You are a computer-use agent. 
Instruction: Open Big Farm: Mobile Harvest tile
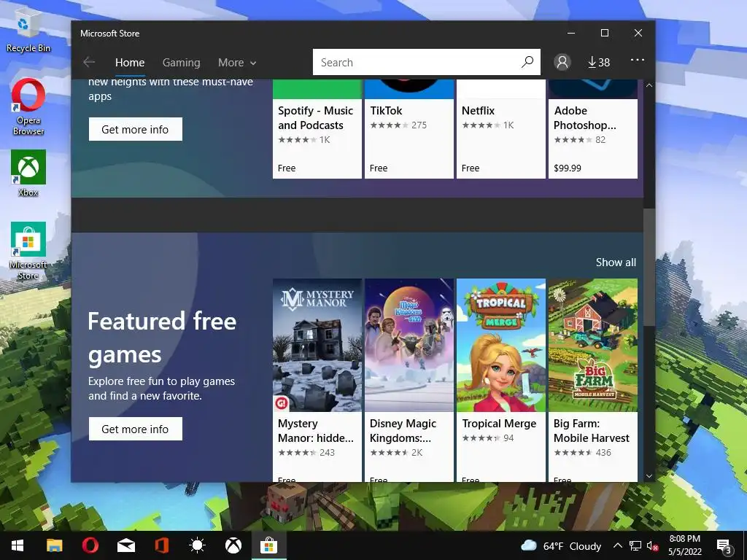[x=592, y=380]
